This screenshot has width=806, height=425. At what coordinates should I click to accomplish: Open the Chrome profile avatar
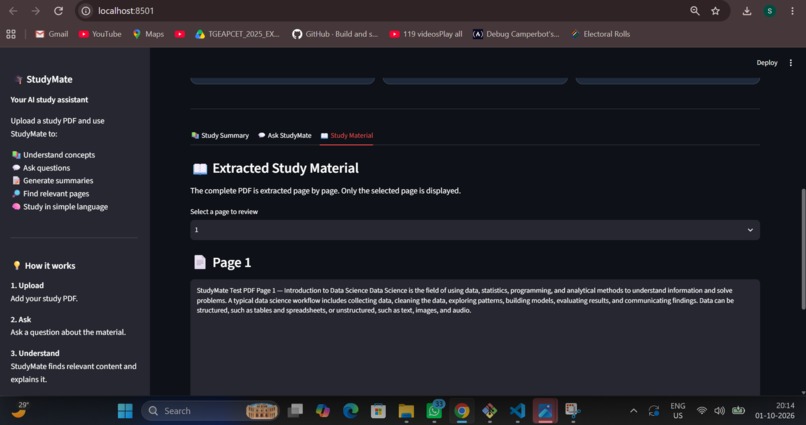point(770,11)
